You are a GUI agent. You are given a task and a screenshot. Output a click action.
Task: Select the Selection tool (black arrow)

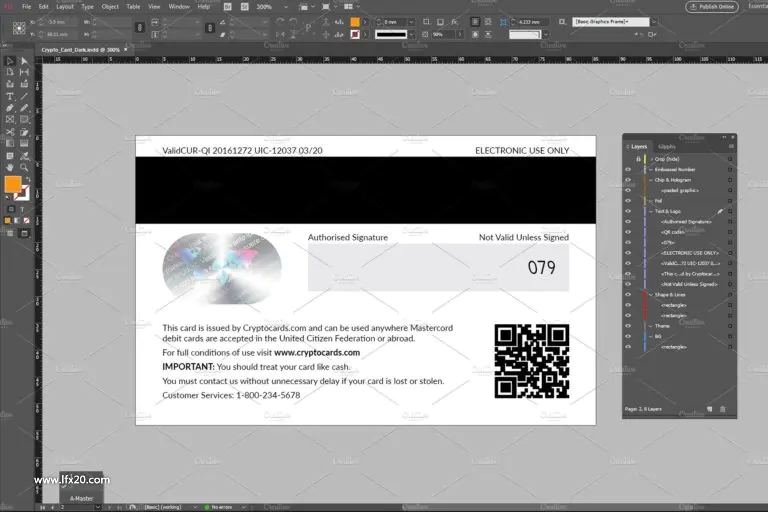9,61
